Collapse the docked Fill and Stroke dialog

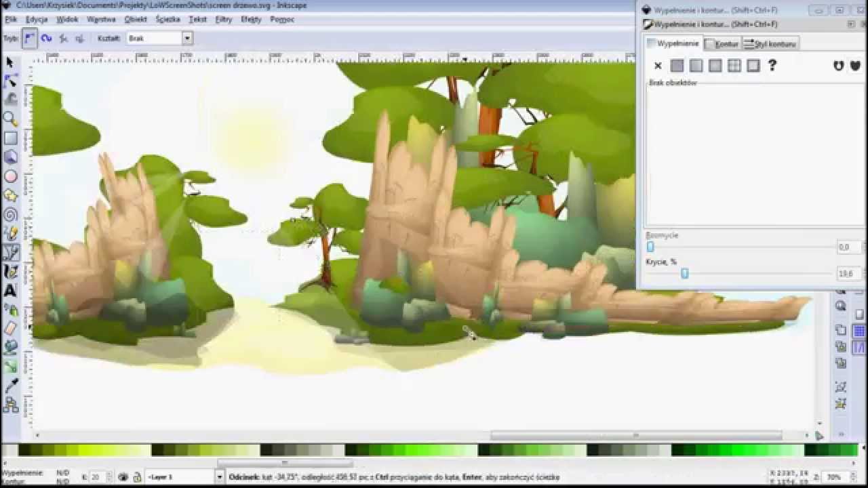(x=850, y=24)
